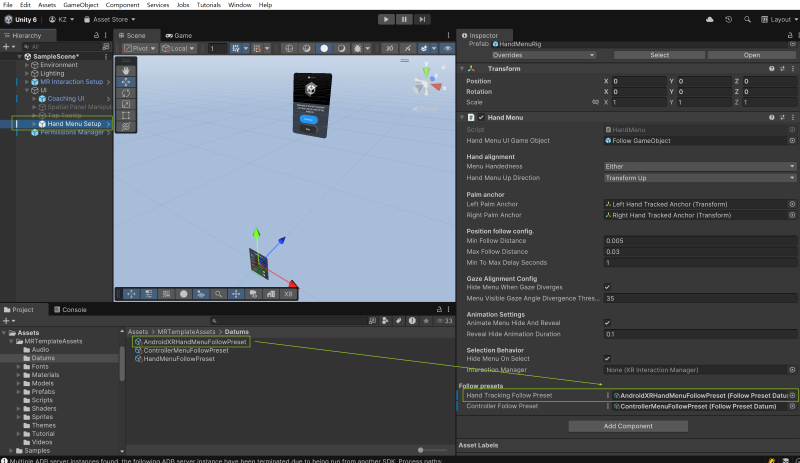The height and width of the screenshot is (463, 800).
Task: Open the Hand Menu Up Direction dropdown
Action: [x=700, y=178]
